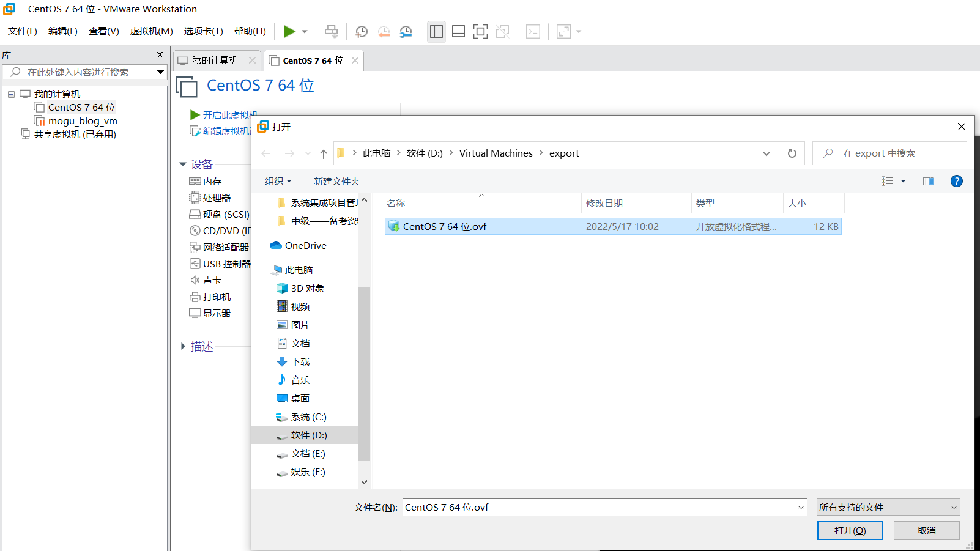Select the CentOS 7 64 位.ovf file
This screenshot has height=551, width=980.
pyautogui.click(x=445, y=226)
